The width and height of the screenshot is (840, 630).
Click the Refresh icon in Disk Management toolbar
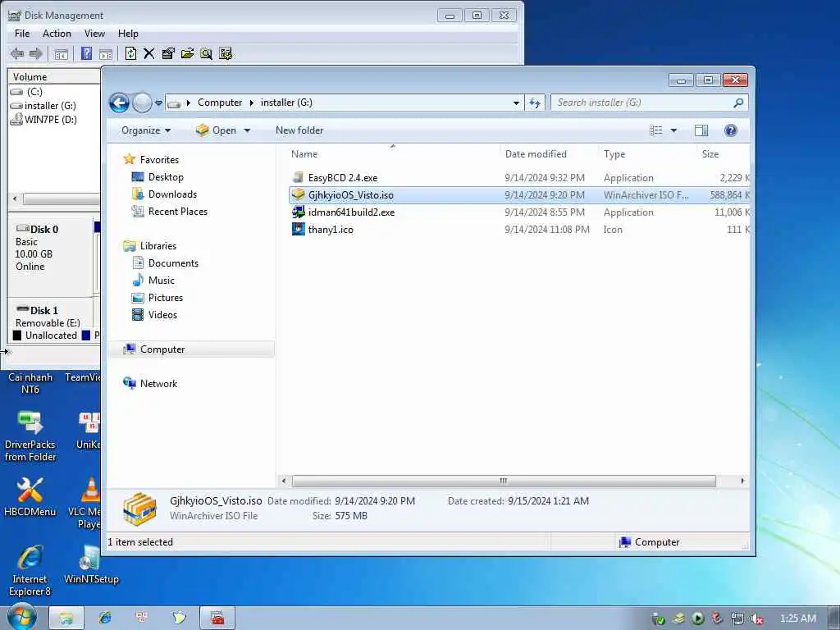click(130, 53)
